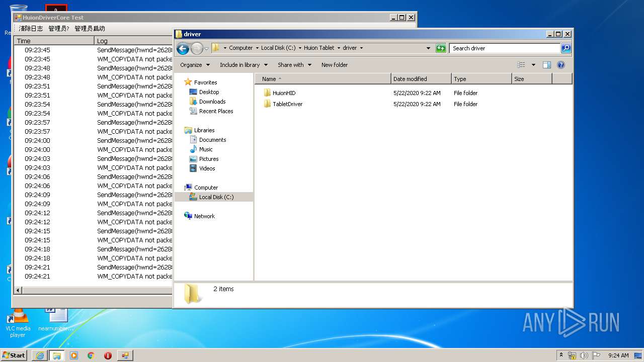This screenshot has width=644, height=362.
Task: Click the Opera taskbar icon
Action: pos(108,355)
